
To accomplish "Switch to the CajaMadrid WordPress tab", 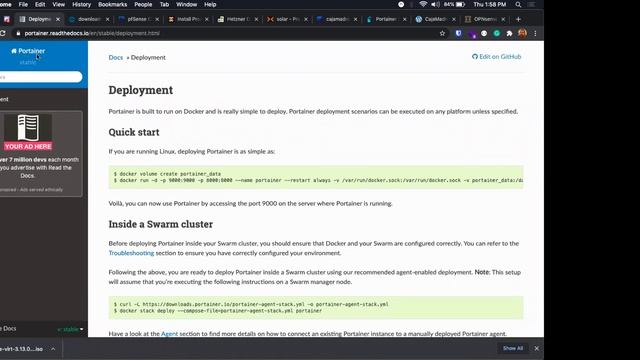I will [x=436, y=19].
